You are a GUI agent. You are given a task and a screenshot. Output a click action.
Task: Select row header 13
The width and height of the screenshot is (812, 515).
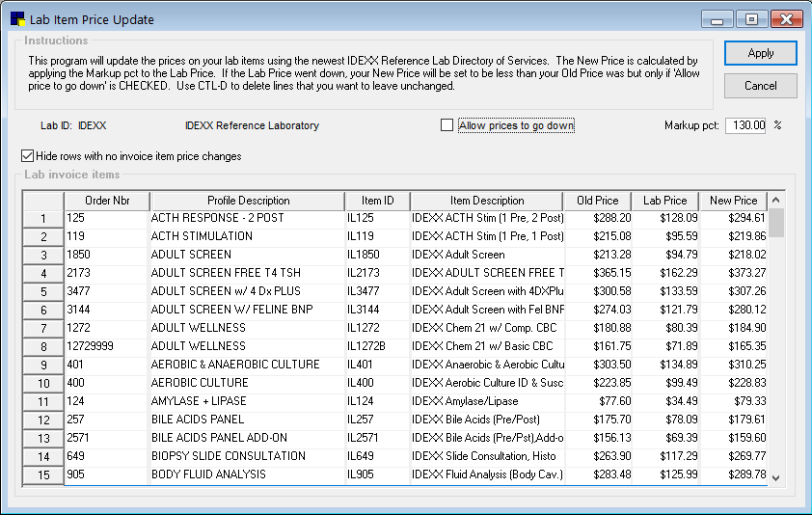point(43,438)
